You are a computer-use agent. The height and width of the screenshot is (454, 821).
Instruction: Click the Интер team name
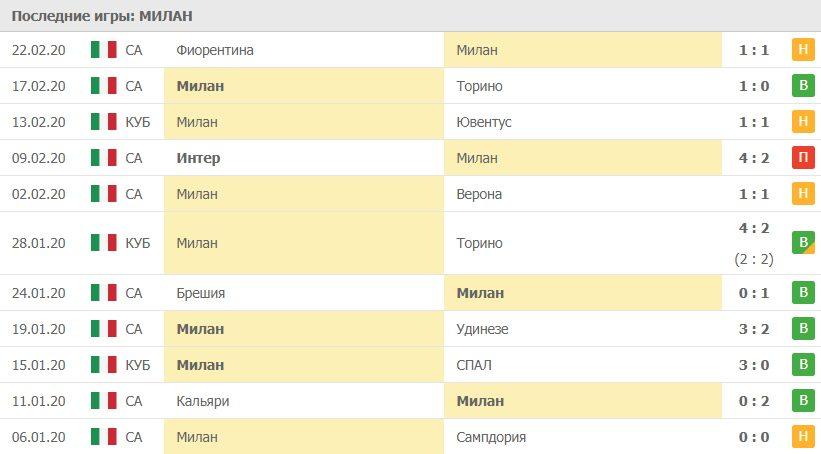tap(198, 158)
